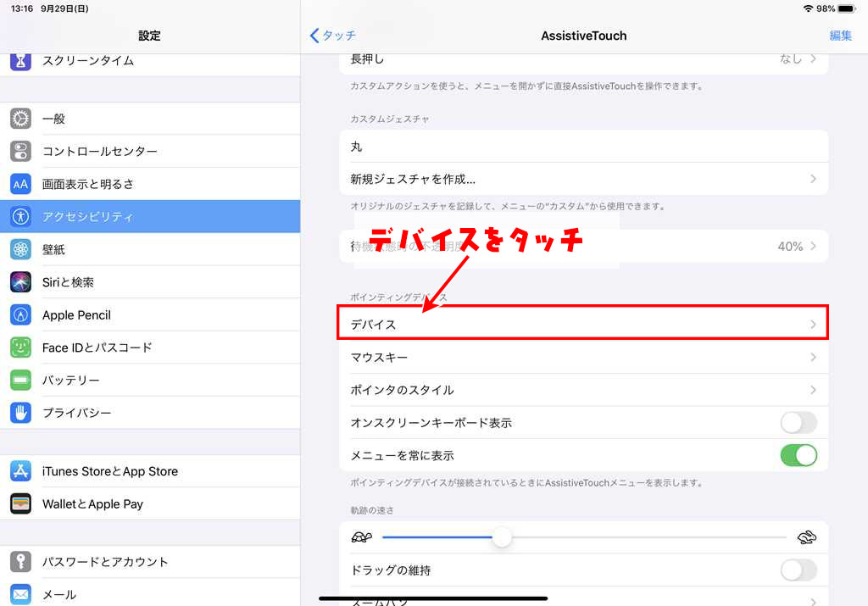Image resolution: width=868 pixels, height=606 pixels.
Task: Open パスワードとアカウント settings
Action: pyautogui.click(x=150, y=562)
